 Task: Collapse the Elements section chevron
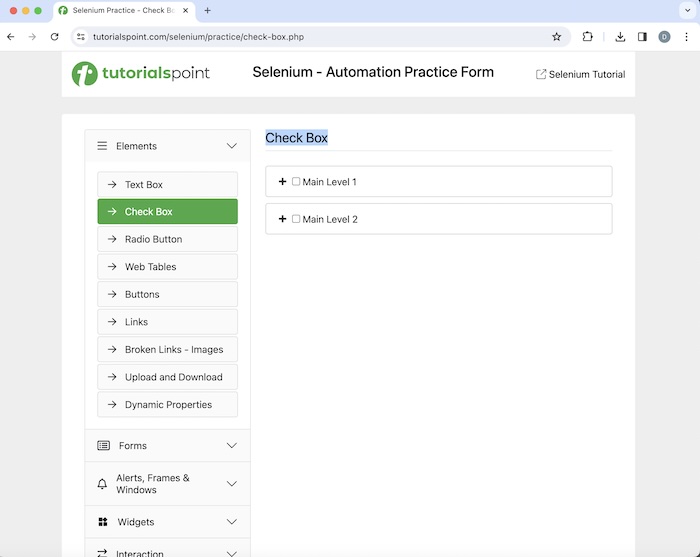point(232,146)
